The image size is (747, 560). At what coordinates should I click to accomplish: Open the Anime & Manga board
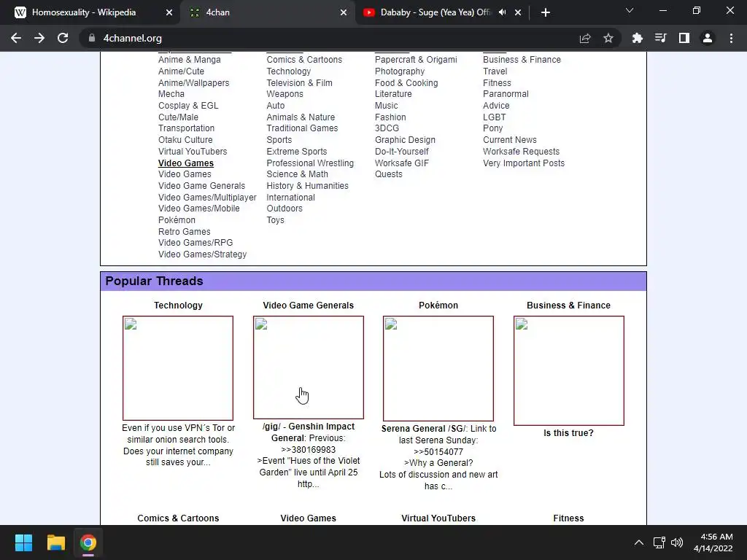190,60
